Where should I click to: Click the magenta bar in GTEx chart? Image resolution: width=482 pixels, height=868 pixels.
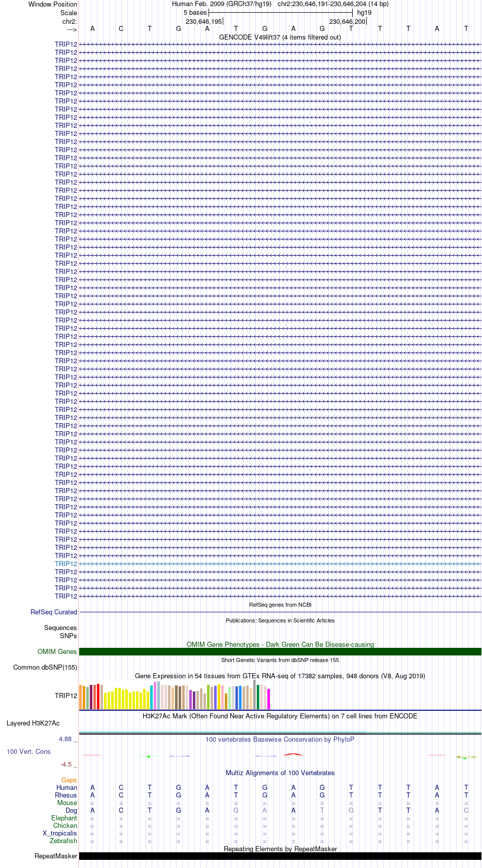[x=269, y=699]
